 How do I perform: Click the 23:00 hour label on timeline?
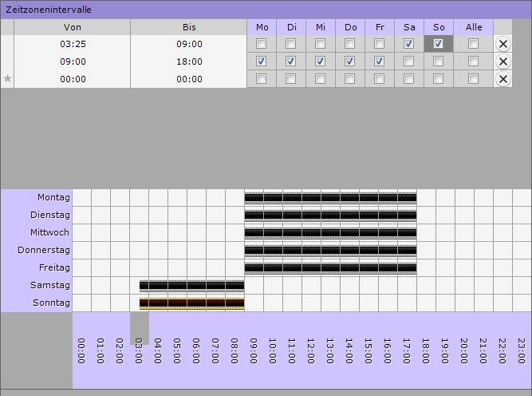[521, 350]
